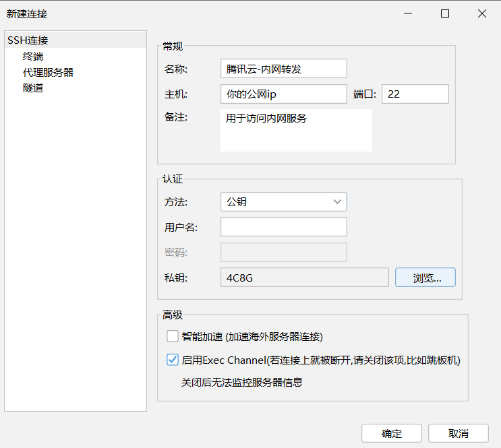Screen dimensions: 501x448
Task: Open the 终端 settings page
Action: coord(33,57)
